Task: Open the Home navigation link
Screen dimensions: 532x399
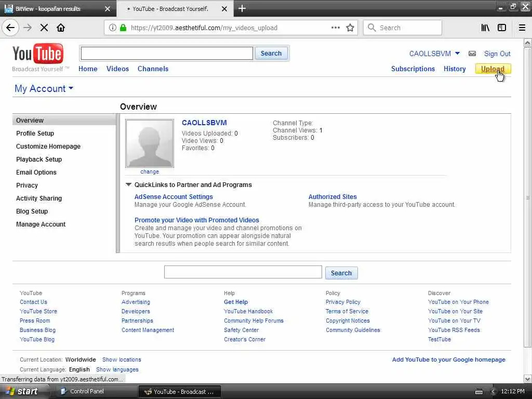Action: (x=88, y=69)
